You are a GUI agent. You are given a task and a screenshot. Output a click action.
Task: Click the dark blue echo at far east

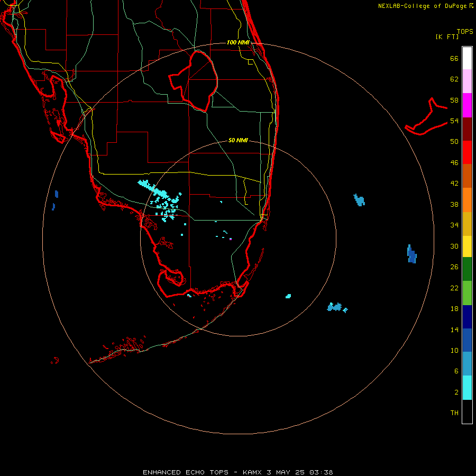pos(412,254)
